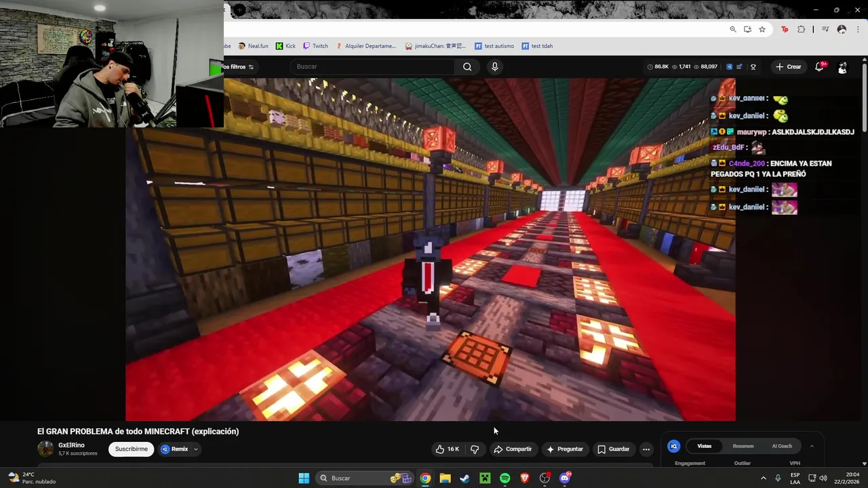Viewport: 868px width, 488px height.
Task: Open YouTube notifications bell
Action: [819, 66]
